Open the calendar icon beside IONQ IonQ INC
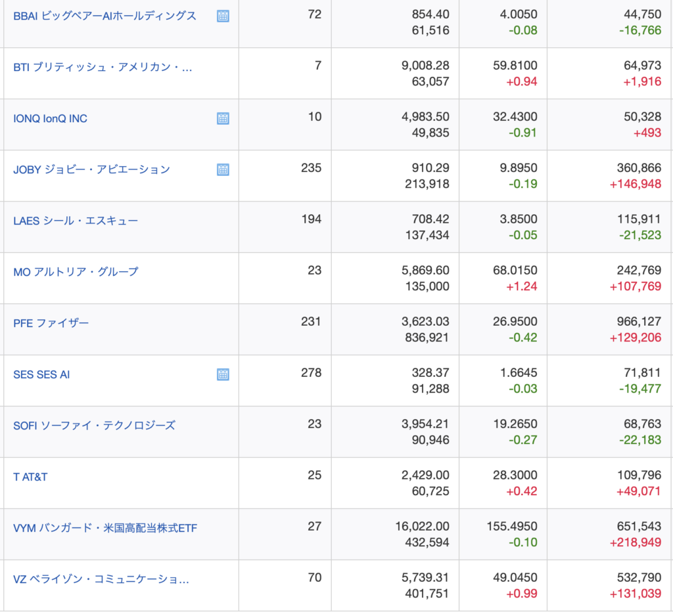The width and height of the screenshot is (673, 616). pyautogui.click(x=223, y=119)
